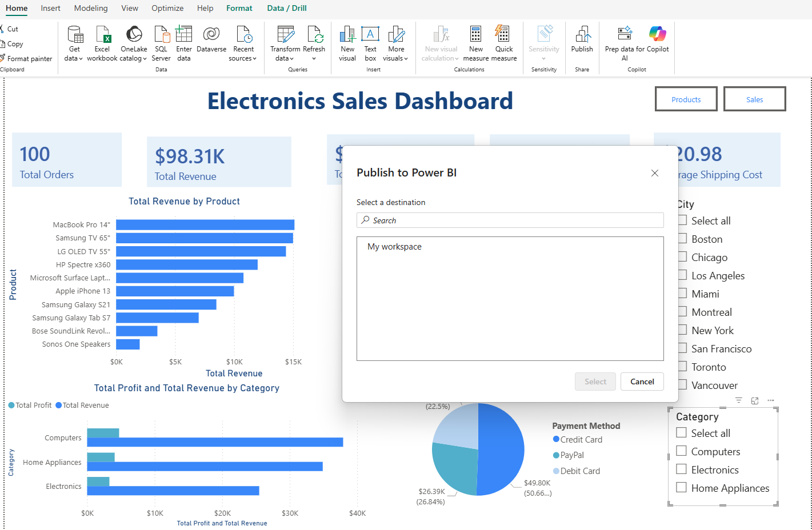This screenshot has width=812, height=530.
Task: Tick the Computers category checkbox
Action: coord(681,451)
